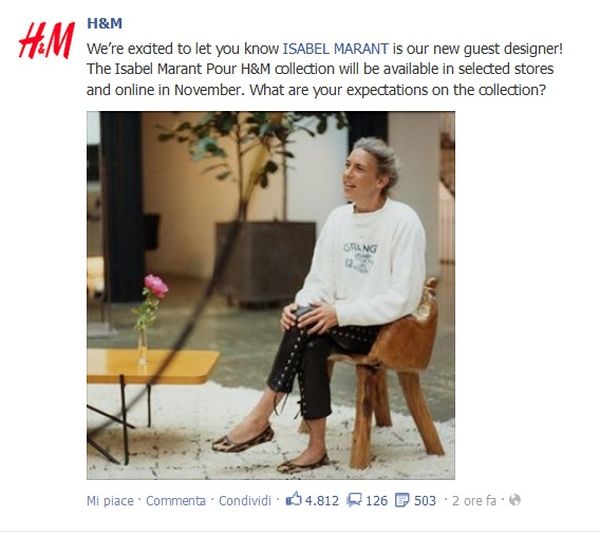Click the white sweater graphic in photo
The width and height of the screenshot is (600, 554).
360,258
